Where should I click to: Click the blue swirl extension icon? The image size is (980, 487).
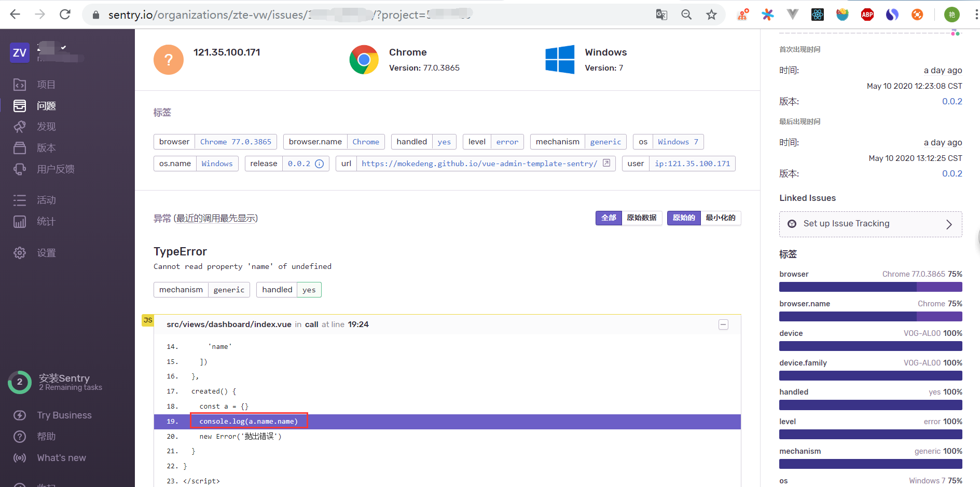tap(892, 15)
